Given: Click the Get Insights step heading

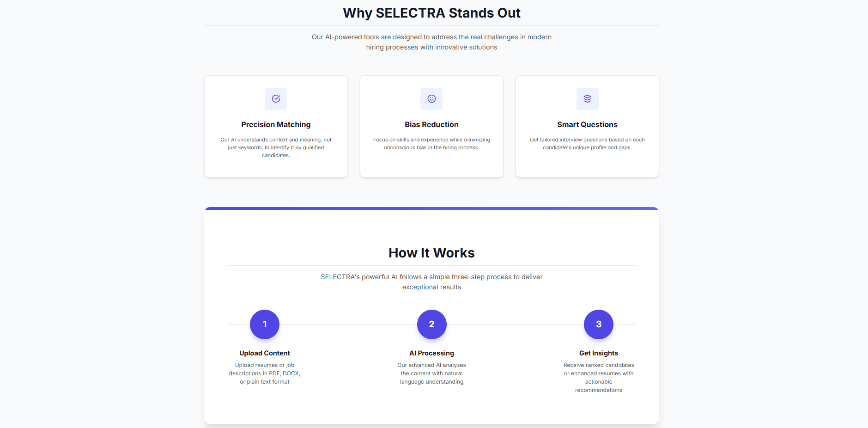Looking at the screenshot, I should coord(599,353).
